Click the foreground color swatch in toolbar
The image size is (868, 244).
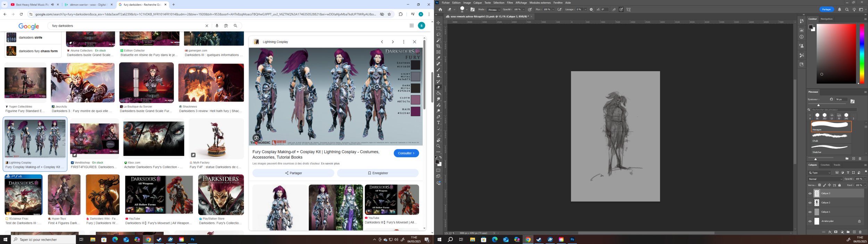click(x=437, y=162)
